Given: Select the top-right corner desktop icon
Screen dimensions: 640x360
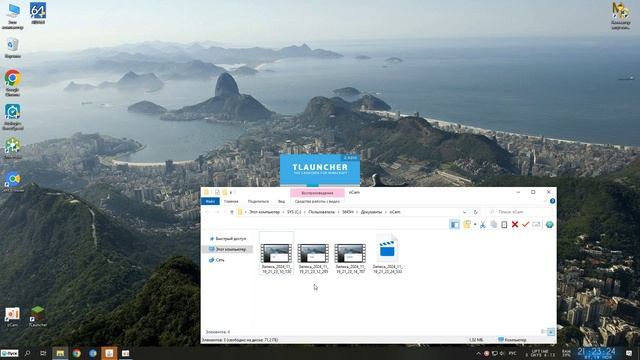Looking at the screenshot, I should [620, 16].
